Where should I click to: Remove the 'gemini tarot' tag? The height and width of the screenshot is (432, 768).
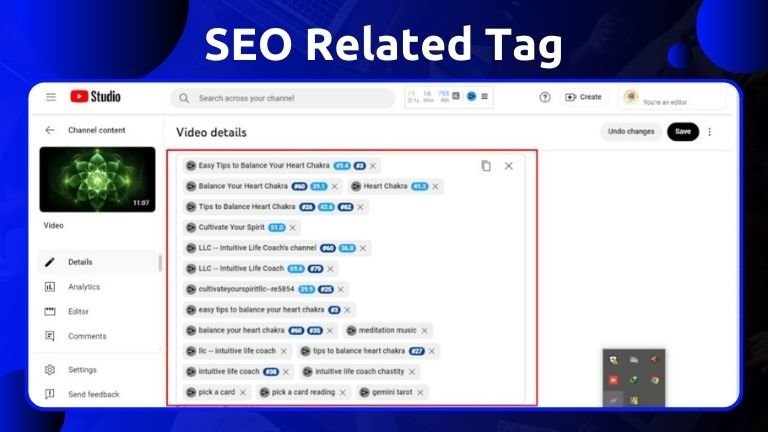[x=421, y=392]
